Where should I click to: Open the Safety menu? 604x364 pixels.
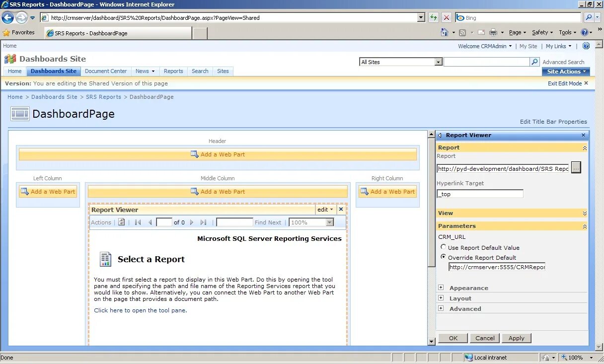pyautogui.click(x=542, y=32)
